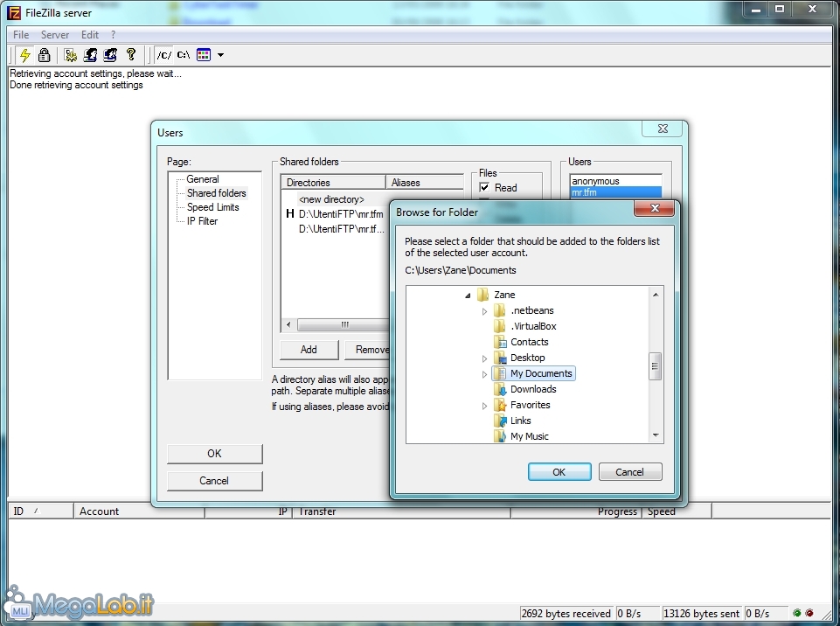
Task: Open the Groups toolbar icon with two heads
Action: tap(110, 55)
